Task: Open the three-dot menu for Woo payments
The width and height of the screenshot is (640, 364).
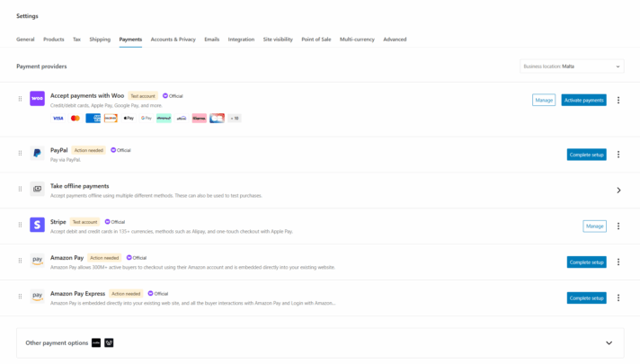Action: point(618,100)
